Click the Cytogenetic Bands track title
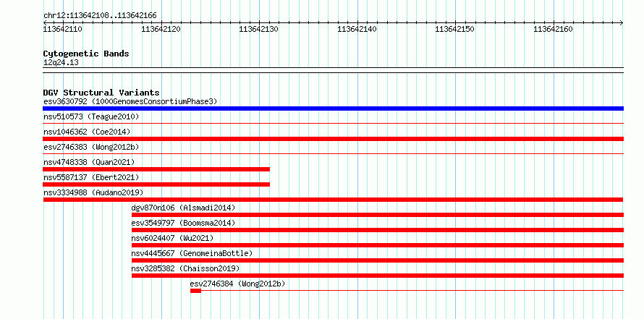The height and width of the screenshot is (319, 644). pos(86,54)
